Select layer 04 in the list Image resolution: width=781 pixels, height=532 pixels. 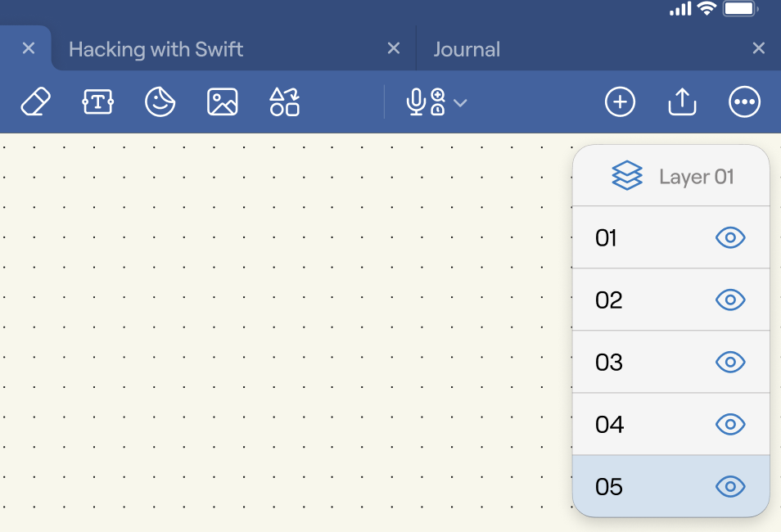671,424
